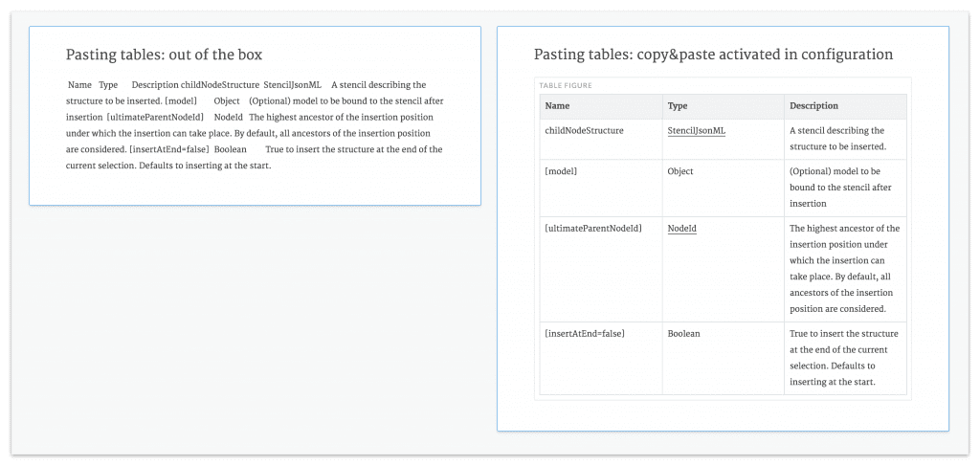Click the Name column header cell

[x=601, y=106]
